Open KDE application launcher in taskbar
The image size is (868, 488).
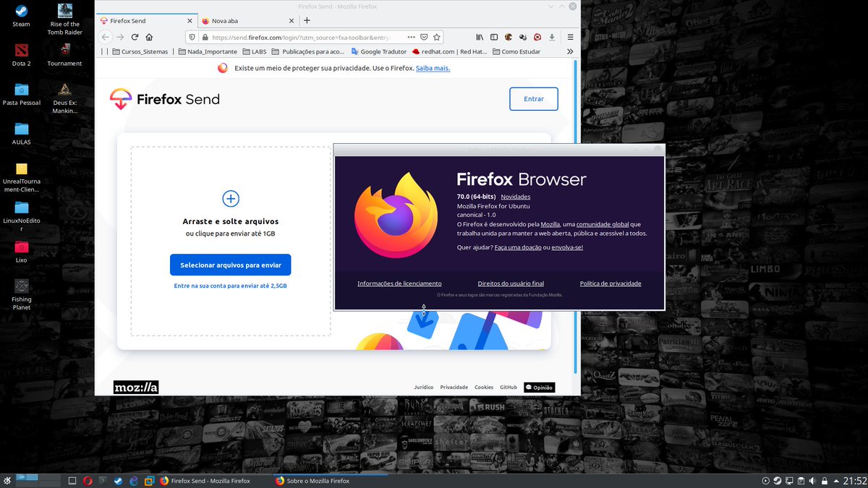click(x=7, y=480)
